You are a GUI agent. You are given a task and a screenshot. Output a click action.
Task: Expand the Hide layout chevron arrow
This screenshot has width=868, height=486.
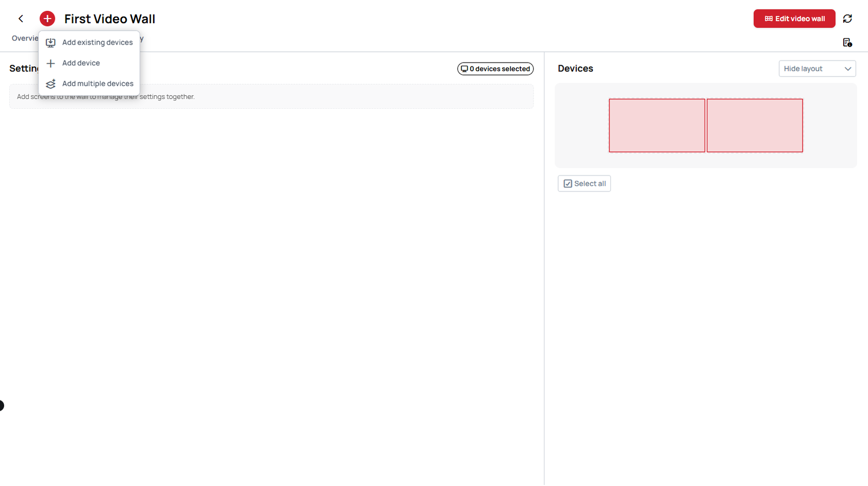pos(848,69)
